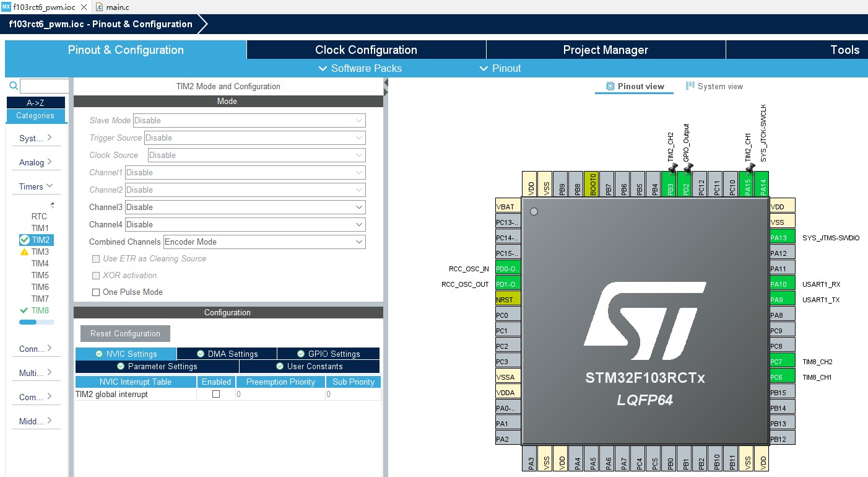
Task: Click the MX icon on the f103rct6_pwm.ioc tab
Action: click(x=6, y=7)
